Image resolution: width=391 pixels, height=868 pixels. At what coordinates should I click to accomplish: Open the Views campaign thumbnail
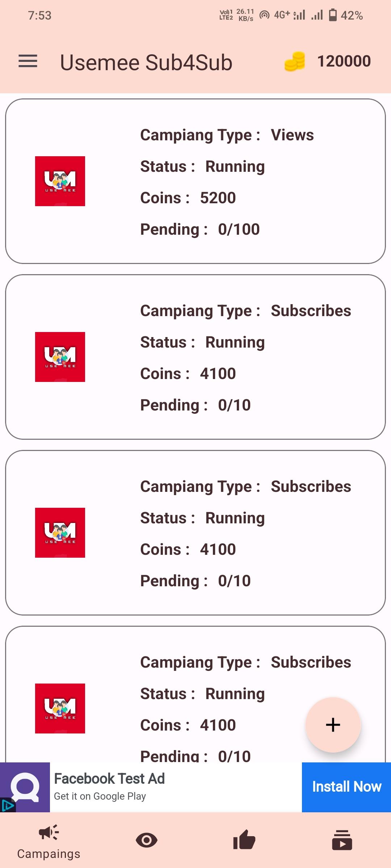(60, 181)
